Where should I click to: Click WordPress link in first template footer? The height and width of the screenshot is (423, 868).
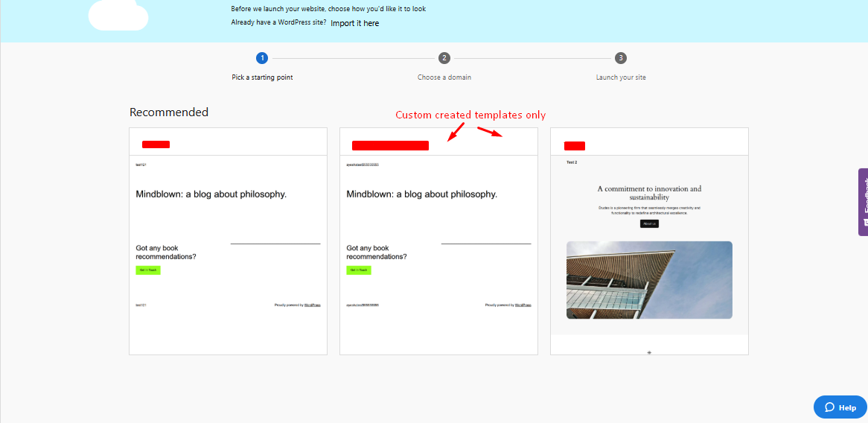[x=312, y=305]
